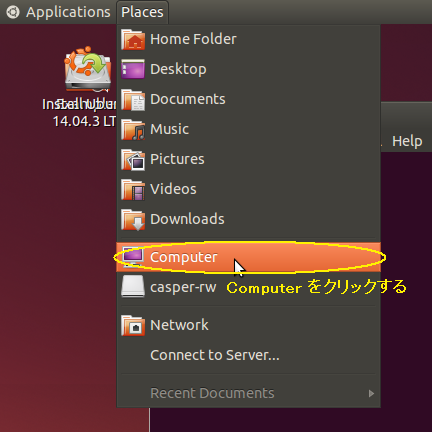The image size is (432, 432).
Task: Click the Ubuntu logo in top panel
Action: pos(13,12)
